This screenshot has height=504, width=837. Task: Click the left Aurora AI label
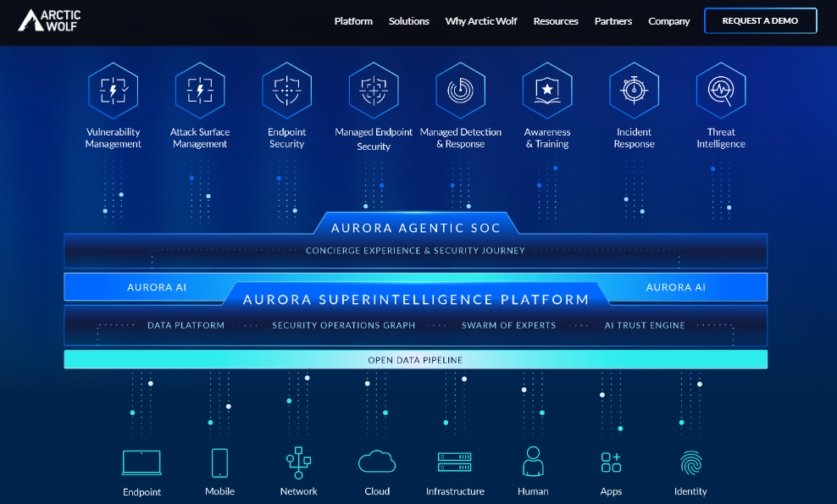157,287
